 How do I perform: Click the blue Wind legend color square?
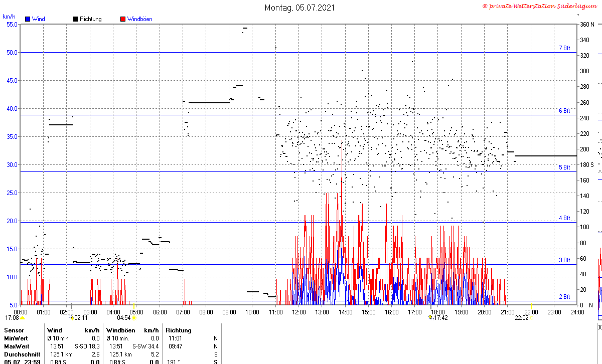point(28,19)
